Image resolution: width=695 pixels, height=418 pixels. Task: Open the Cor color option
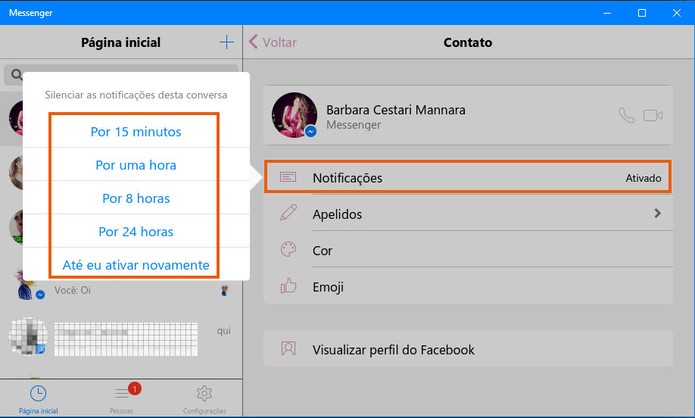click(468, 250)
